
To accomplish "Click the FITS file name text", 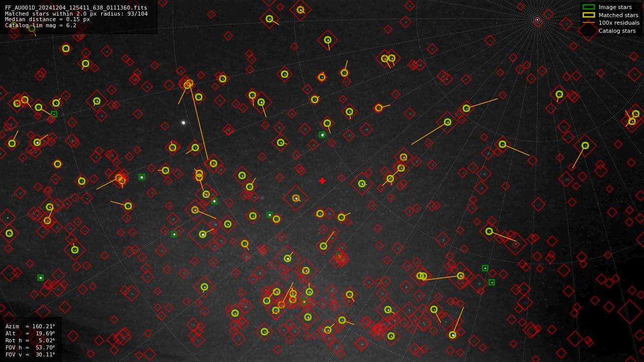I will (x=76, y=8).
